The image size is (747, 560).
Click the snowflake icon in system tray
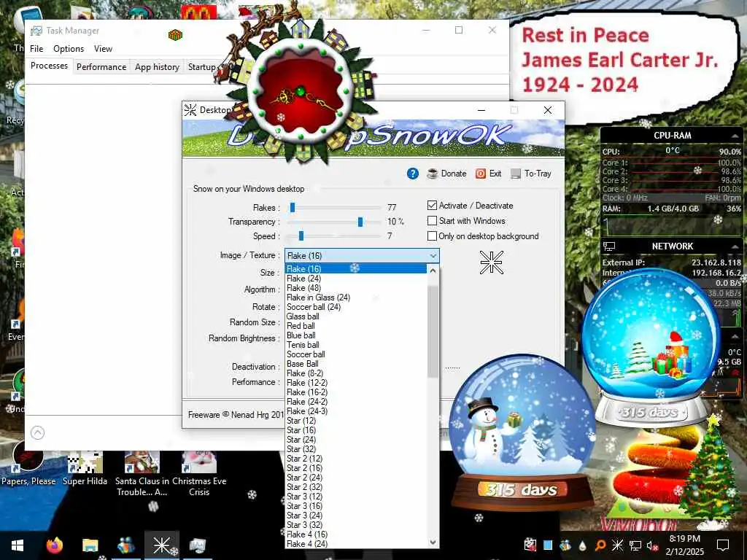click(617, 545)
